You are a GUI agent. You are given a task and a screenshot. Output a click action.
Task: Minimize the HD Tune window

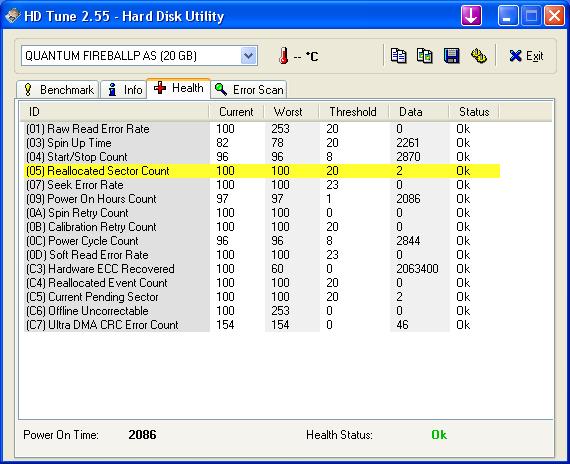point(507,16)
